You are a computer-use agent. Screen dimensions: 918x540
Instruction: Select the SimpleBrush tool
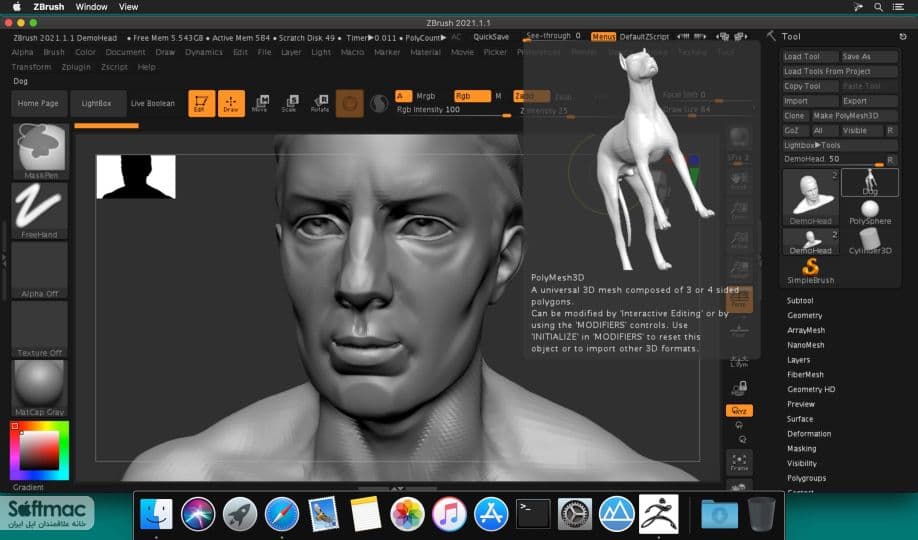tap(810, 271)
